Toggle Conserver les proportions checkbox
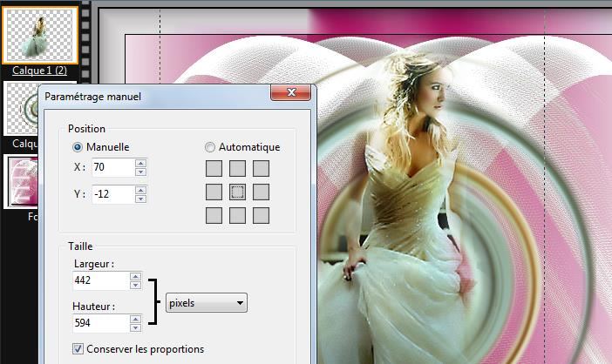This screenshot has width=612, height=364. click(x=80, y=349)
